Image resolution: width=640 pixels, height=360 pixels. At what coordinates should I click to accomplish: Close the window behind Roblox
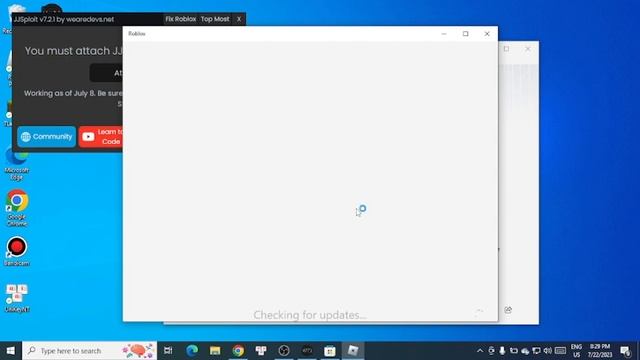click(x=528, y=49)
